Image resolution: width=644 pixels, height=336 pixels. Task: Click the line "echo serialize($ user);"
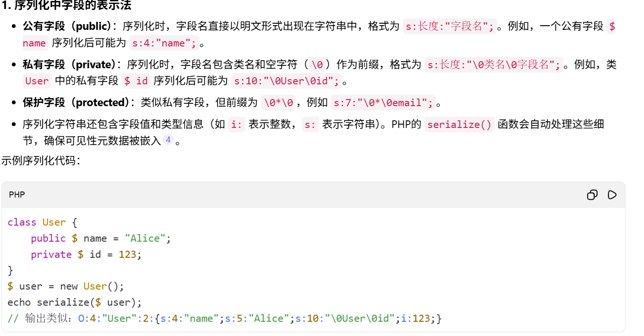[x=74, y=302]
